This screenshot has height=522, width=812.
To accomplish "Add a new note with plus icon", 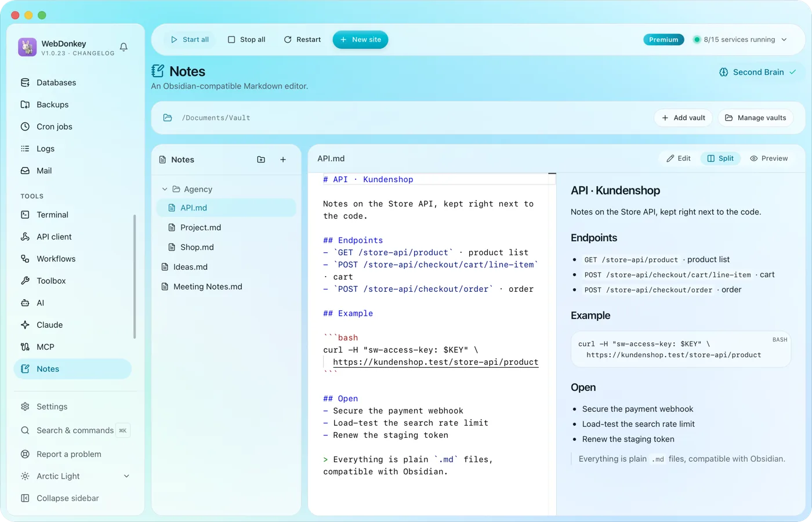I will tap(283, 159).
